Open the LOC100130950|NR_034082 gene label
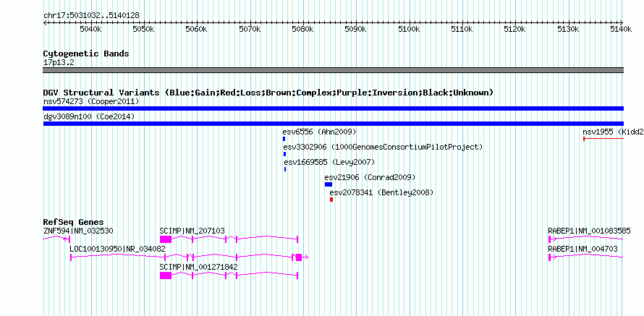644x316 pixels. click(117, 249)
